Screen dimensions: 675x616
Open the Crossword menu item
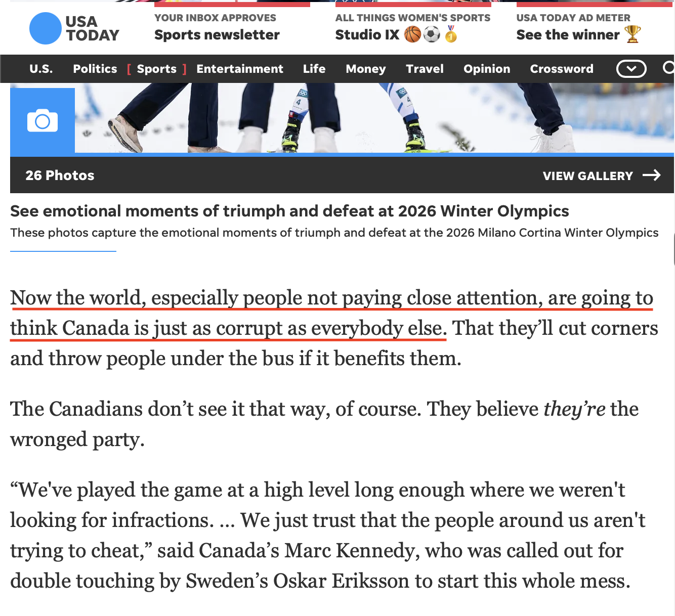tap(562, 69)
